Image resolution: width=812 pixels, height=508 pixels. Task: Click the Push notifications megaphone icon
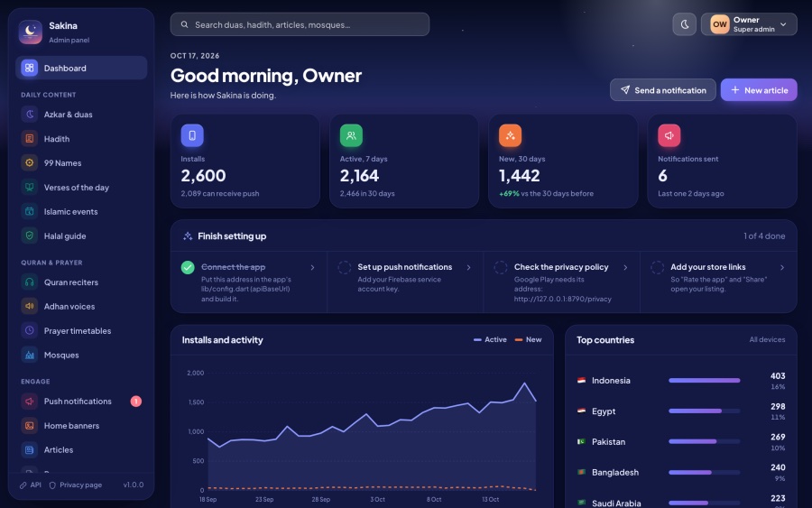(30, 401)
